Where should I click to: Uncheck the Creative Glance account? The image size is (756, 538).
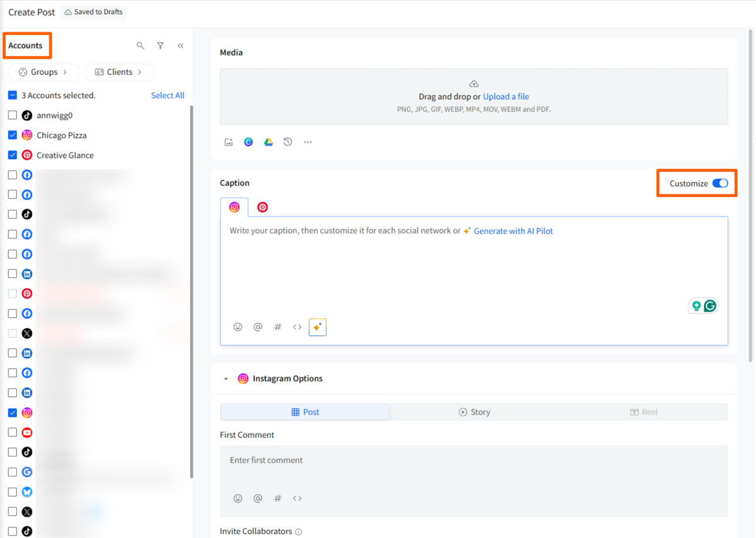12,155
